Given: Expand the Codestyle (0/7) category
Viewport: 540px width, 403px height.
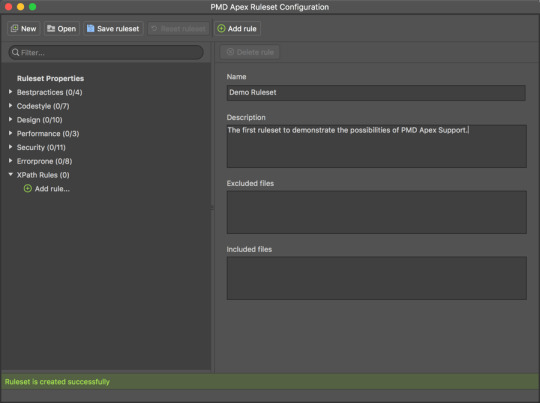Looking at the screenshot, I should point(10,106).
